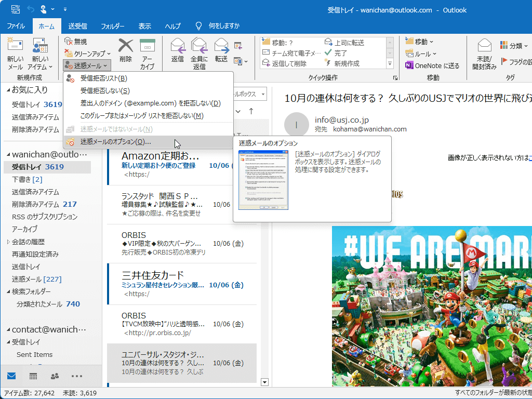Select 新規作成 quick step
This screenshot has width=532, height=399.
click(342, 63)
